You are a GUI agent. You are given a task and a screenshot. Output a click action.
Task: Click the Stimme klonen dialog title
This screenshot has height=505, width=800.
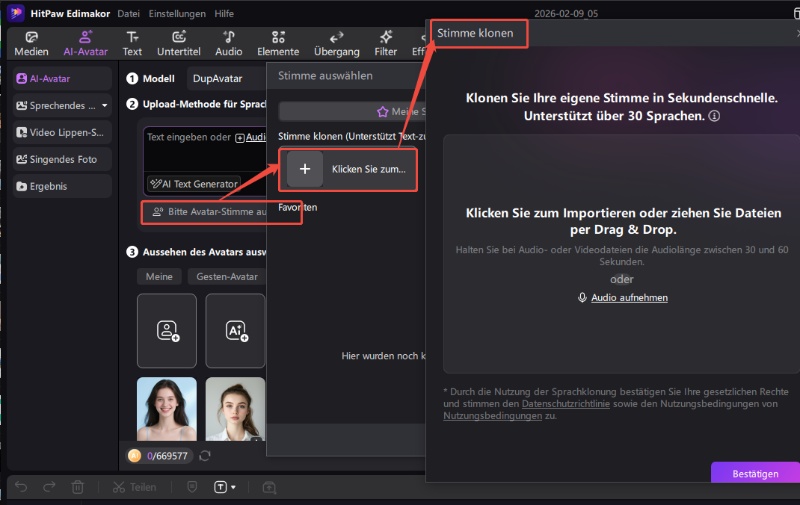[x=475, y=33]
